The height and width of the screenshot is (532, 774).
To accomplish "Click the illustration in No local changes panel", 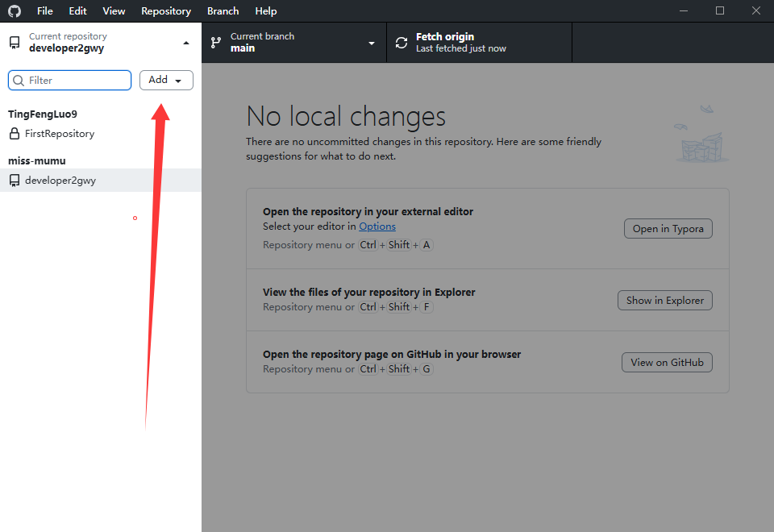I will point(701,135).
